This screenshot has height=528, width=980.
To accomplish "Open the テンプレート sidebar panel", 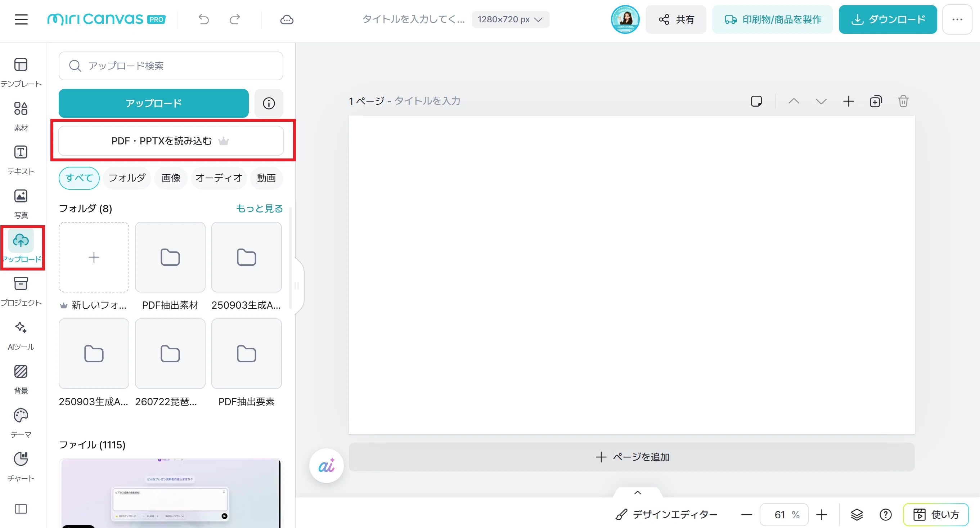I will (x=21, y=72).
